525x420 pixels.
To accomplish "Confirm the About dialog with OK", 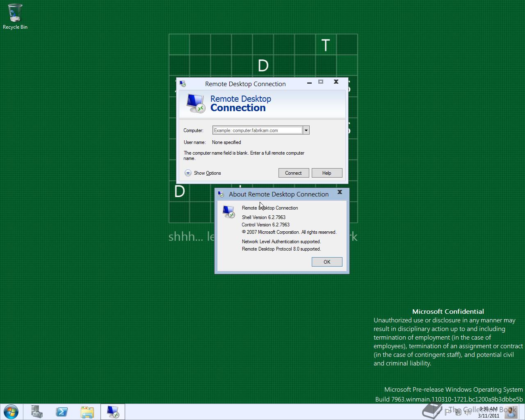I will point(327,262).
